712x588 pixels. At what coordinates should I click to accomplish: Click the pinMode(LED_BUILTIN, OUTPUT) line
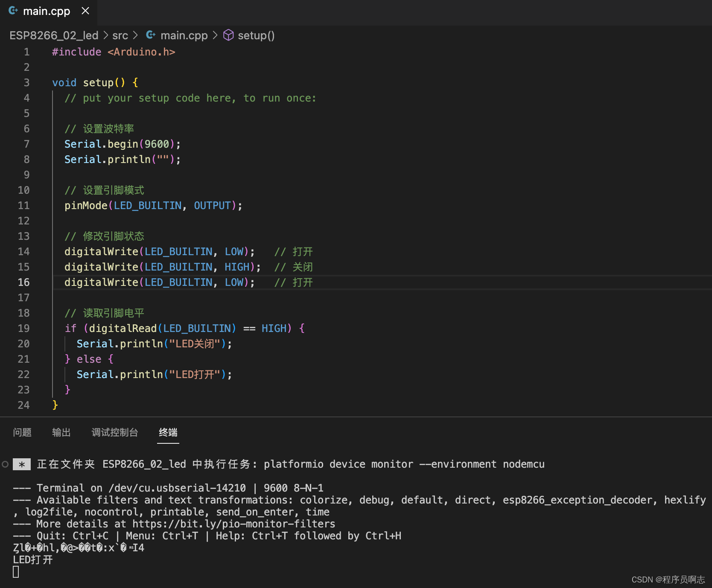pyautogui.click(x=153, y=206)
